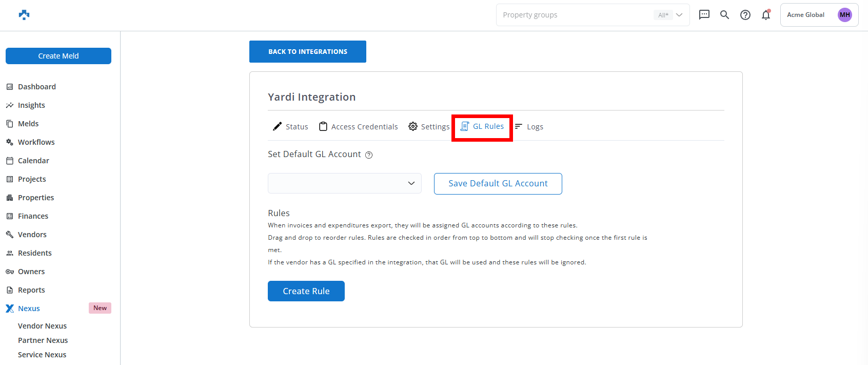Click the Property Meld logo
868x365 pixels.
pos(24,15)
